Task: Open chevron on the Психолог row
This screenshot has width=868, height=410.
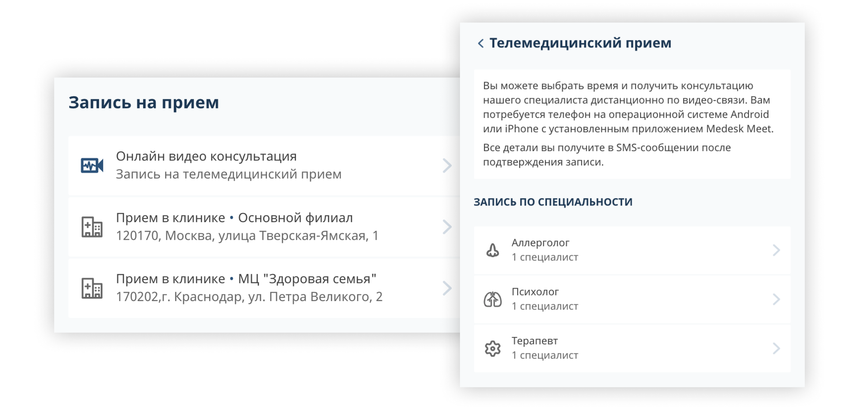Action: tap(776, 299)
